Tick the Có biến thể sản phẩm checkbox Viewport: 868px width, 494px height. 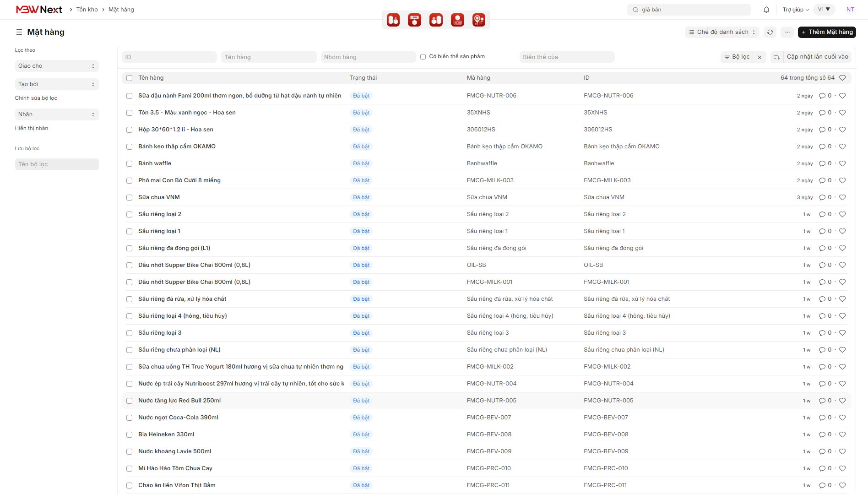[423, 57]
